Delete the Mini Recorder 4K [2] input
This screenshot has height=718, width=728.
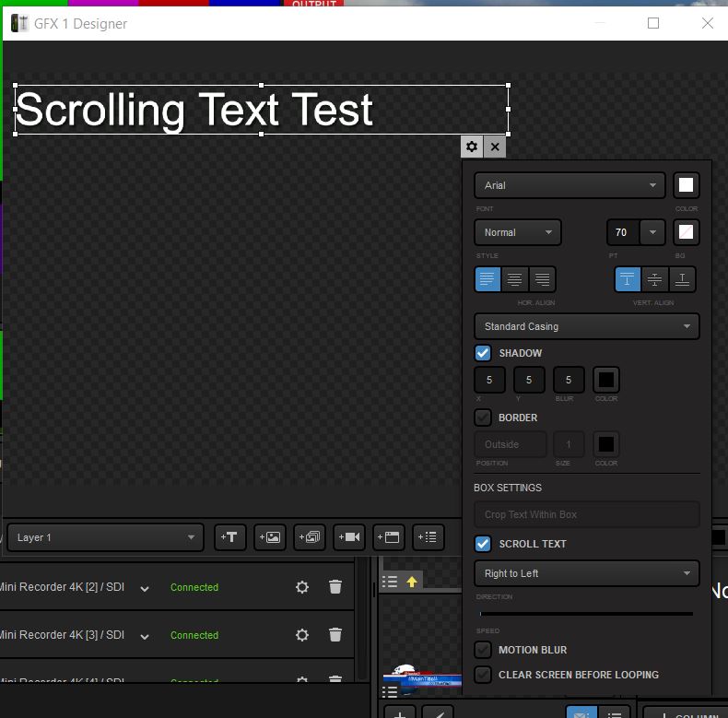[x=335, y=587]
